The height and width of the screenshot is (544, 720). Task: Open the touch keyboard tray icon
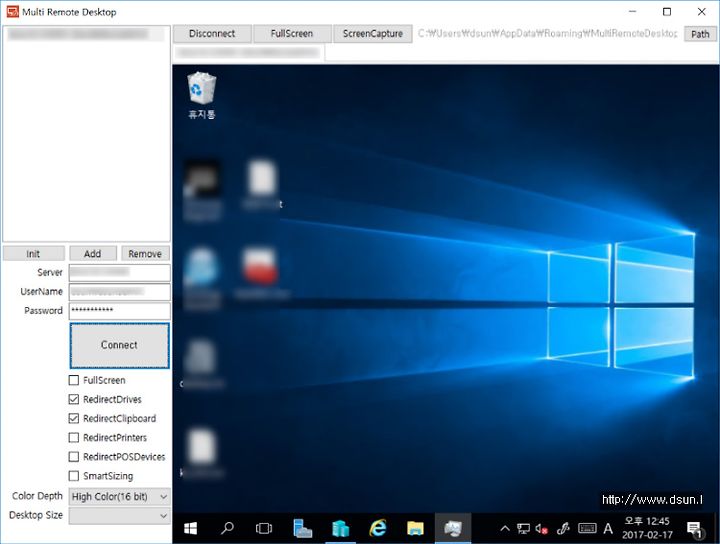[x=587, y=528]
